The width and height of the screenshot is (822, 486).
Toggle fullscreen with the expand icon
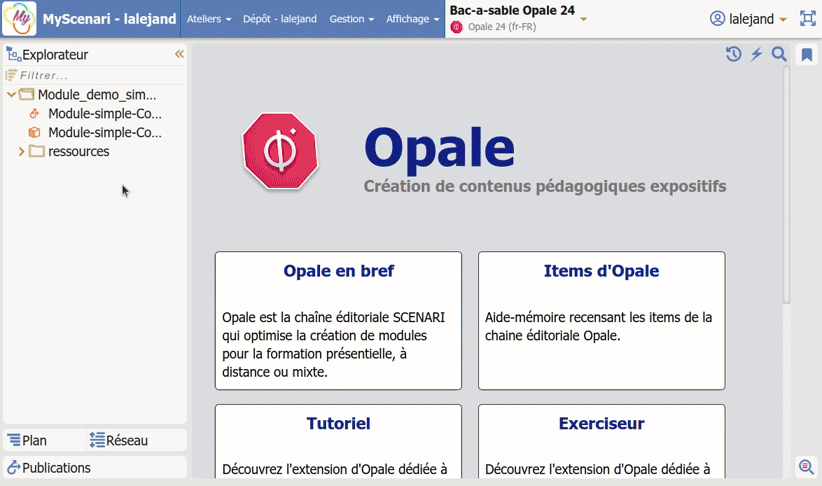[808, 18]
